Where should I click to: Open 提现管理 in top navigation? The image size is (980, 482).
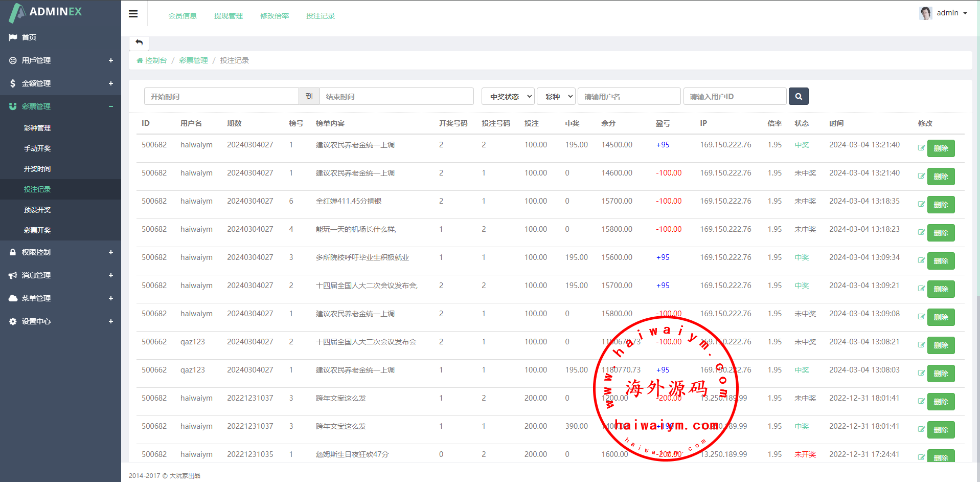(228, 16)
